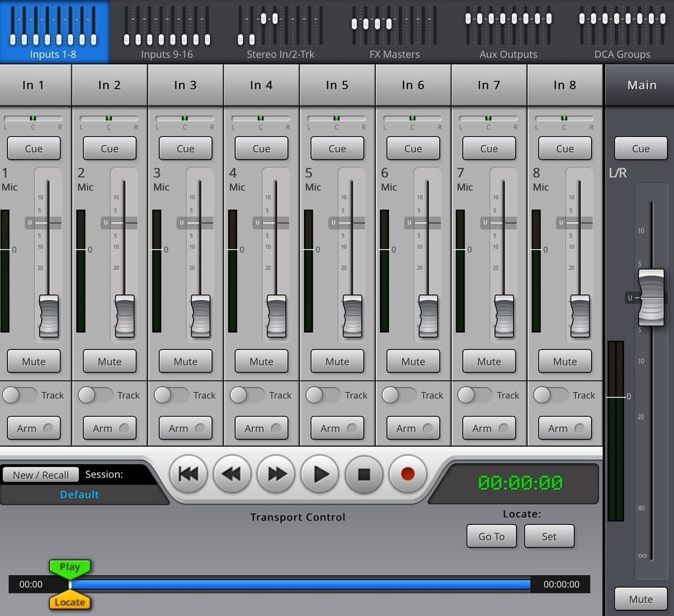The height and width of the screenshot is (616, 674).
Task: Select the DCA Groups tab
Action: 621,32
